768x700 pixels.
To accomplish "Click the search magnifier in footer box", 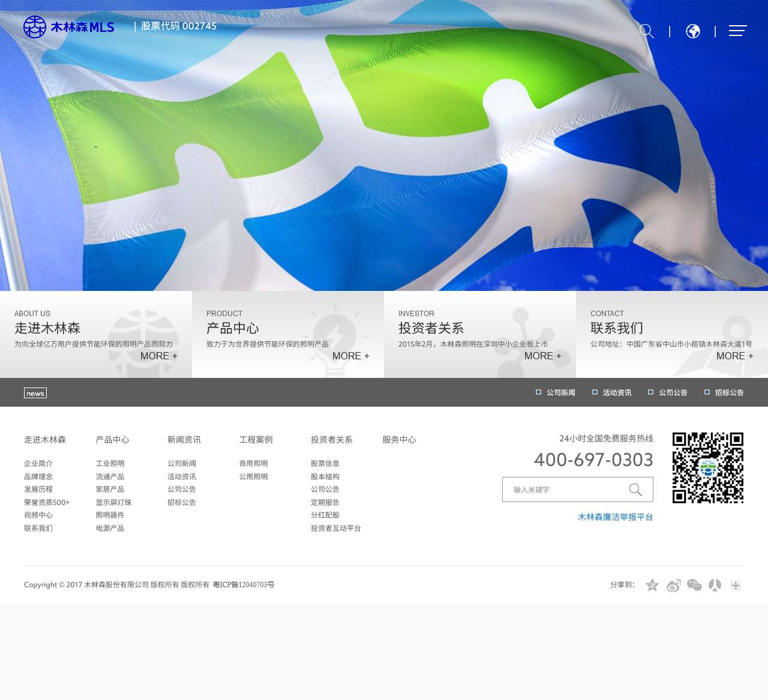I will click(635, 489).
